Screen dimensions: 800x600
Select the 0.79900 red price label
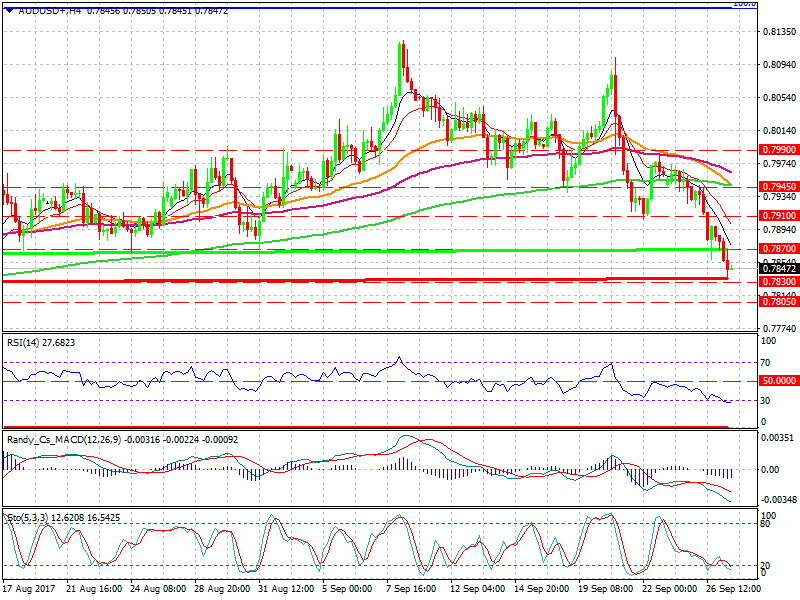tap(776, 149)
